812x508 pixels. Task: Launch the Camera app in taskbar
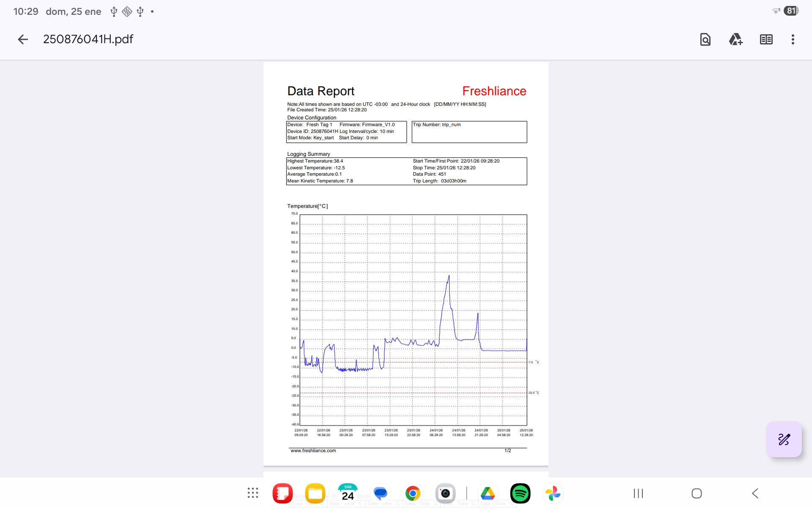pyautogui.click(x=445, y=493)
